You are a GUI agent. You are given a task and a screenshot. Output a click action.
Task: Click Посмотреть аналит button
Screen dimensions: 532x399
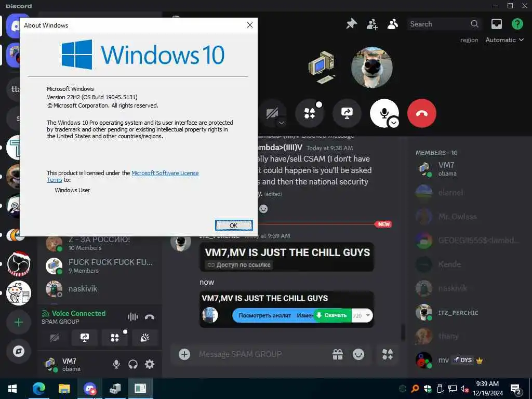pyautogui.click(x=264, y=315)
